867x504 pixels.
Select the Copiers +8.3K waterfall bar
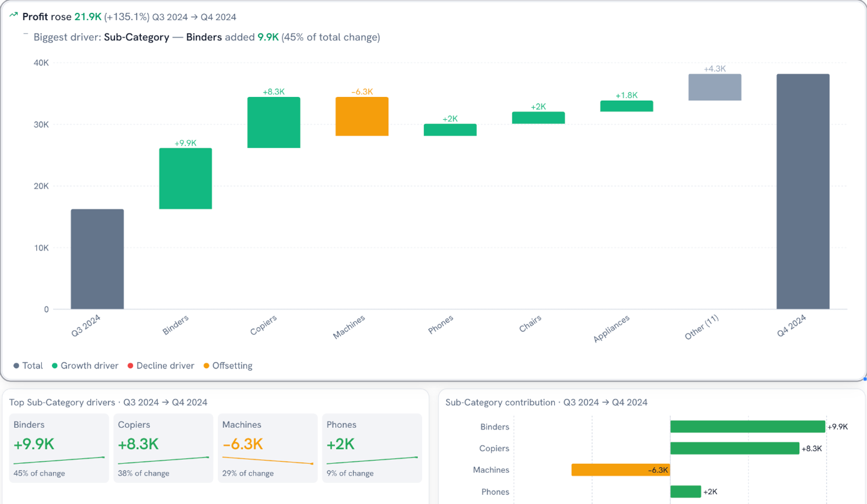(274, 122)
